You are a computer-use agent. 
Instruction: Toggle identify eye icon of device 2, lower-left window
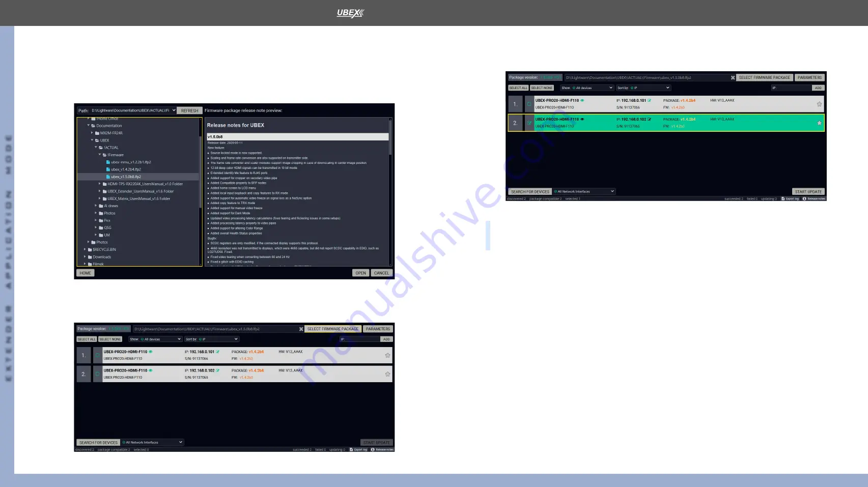150,370
